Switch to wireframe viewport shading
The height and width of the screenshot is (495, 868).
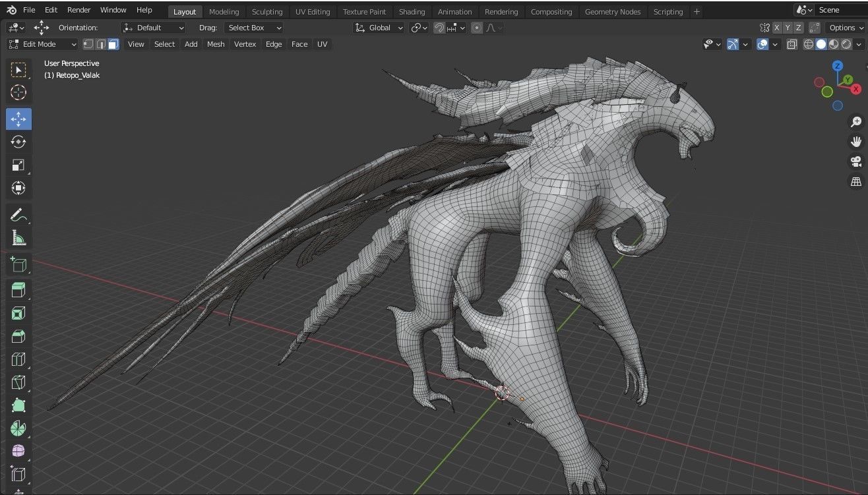click(x=809, y=44)
